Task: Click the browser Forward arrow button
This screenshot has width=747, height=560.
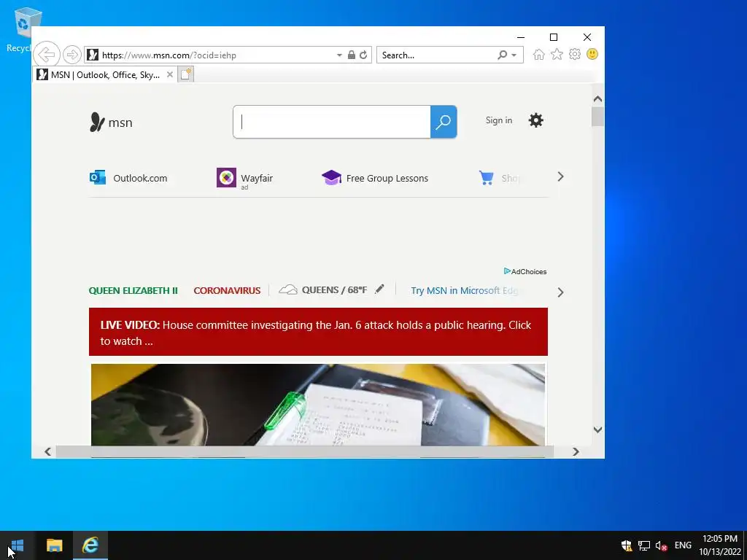Action: coord(72,55)
